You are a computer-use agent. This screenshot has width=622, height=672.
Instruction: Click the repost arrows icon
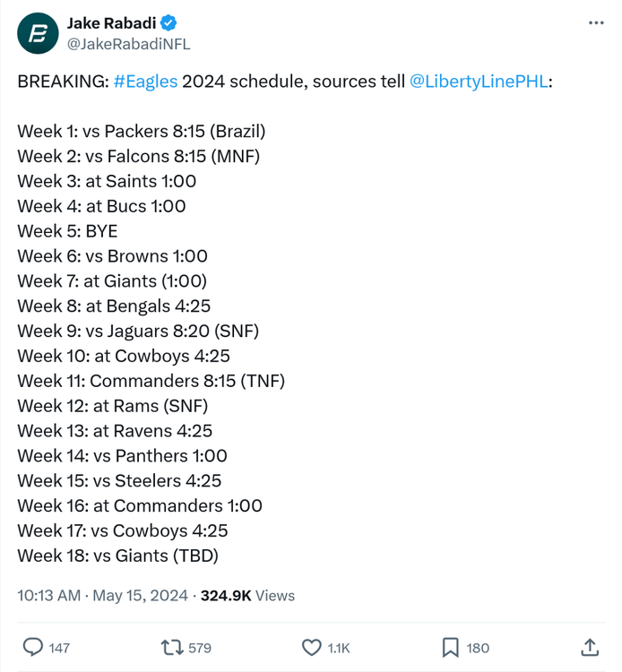tap(170, 647)
